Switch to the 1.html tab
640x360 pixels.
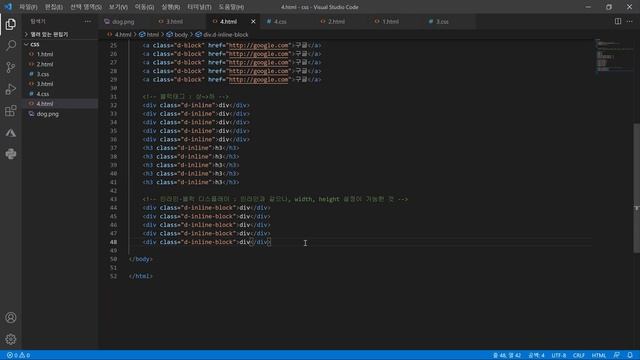coord(390,21)
